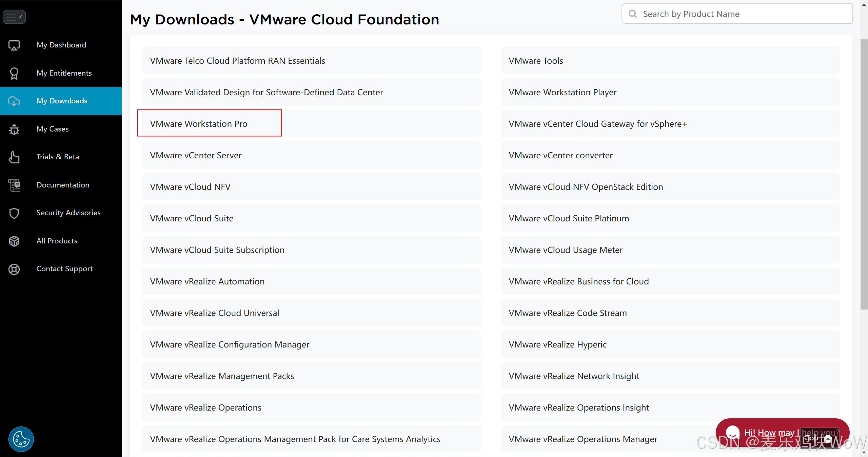868x457 pixels.
Task: Click the My Cases bug icon
Action: (14, 129)
